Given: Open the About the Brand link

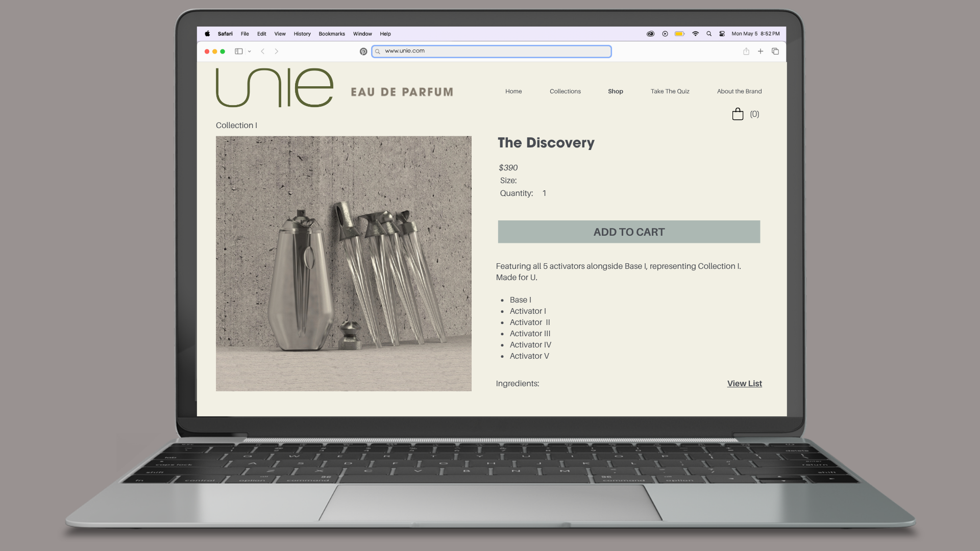Looking at the screenshot, I should coord(740,91).
